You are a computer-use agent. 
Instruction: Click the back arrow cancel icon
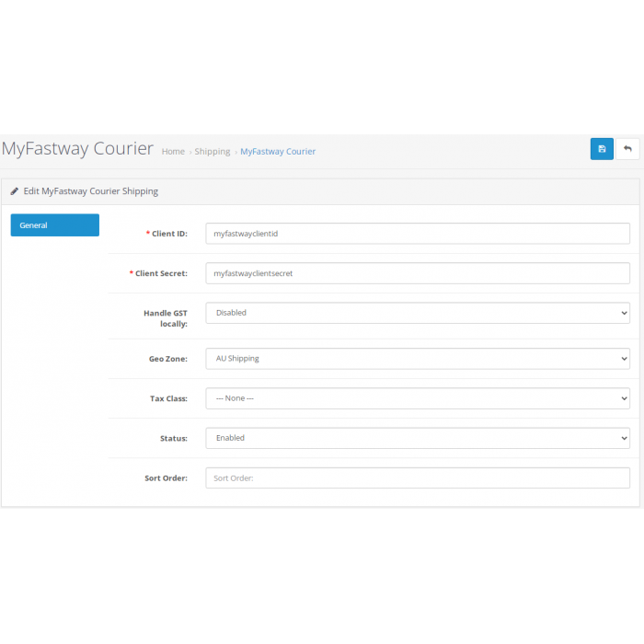point(627,149)
